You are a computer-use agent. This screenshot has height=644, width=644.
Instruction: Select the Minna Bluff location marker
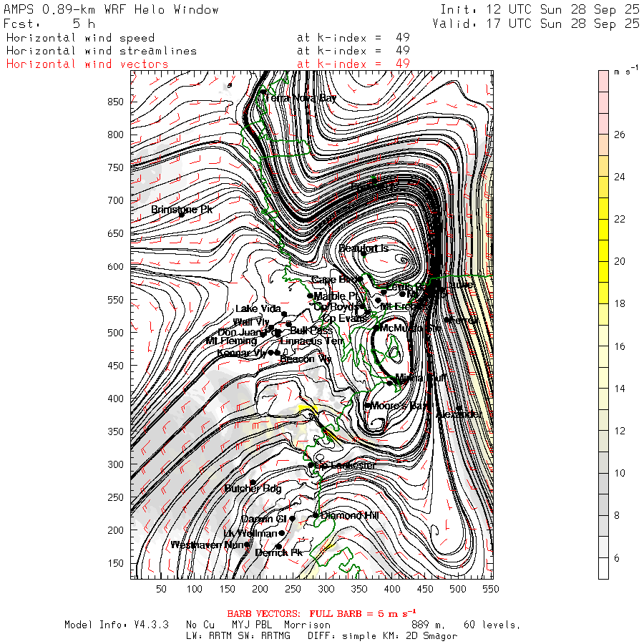[x=390, y=383]
